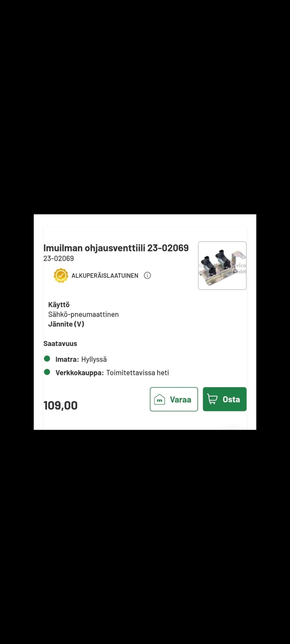This screenshot has height=644, width=290.
Task: Open the control valve product thumbnail
Action: point(222,266)
